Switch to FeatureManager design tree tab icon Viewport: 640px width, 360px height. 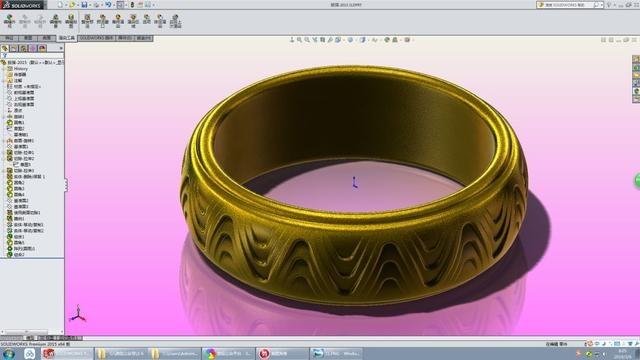coord(5,49)
